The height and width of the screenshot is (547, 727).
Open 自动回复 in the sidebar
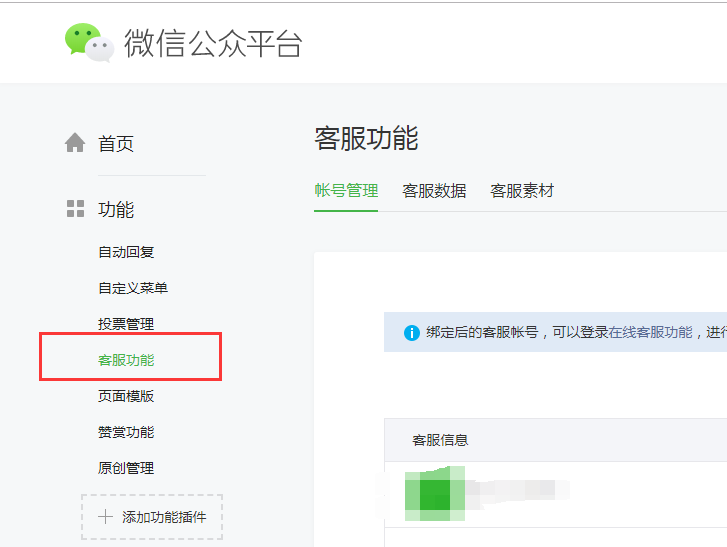tap(126, 252)
